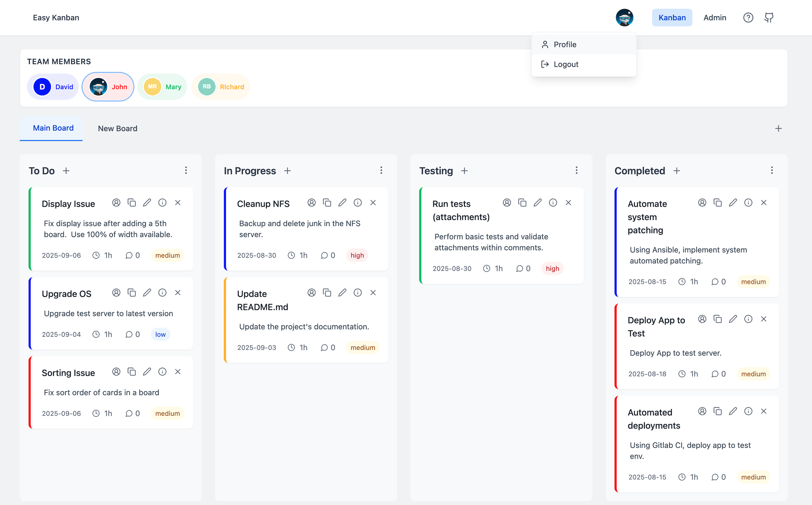The image size is (812, 505).
Task: Assign member on Cleanup NFS card
Action: click(x=311, y=202)
